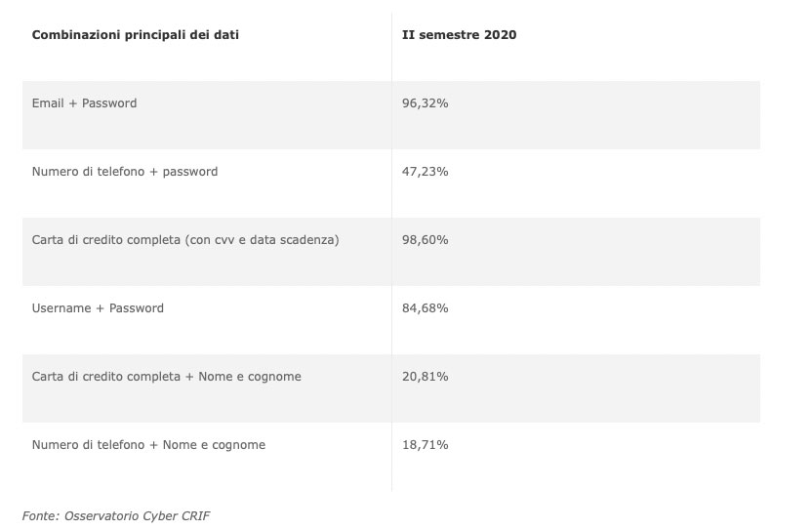Select the 18,71% percentage value
The height and width of the screenshot is (529, 812).
coord(426,445)
